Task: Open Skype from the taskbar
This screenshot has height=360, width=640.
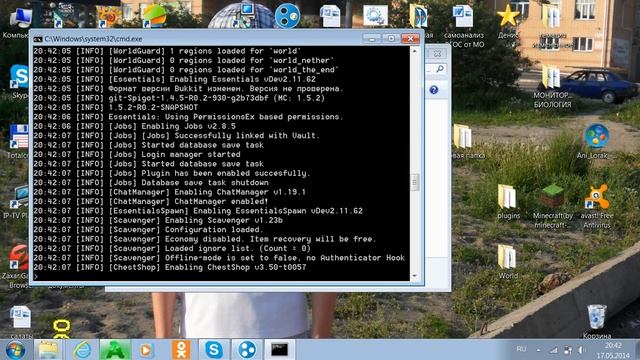Action: coord(213,350)
